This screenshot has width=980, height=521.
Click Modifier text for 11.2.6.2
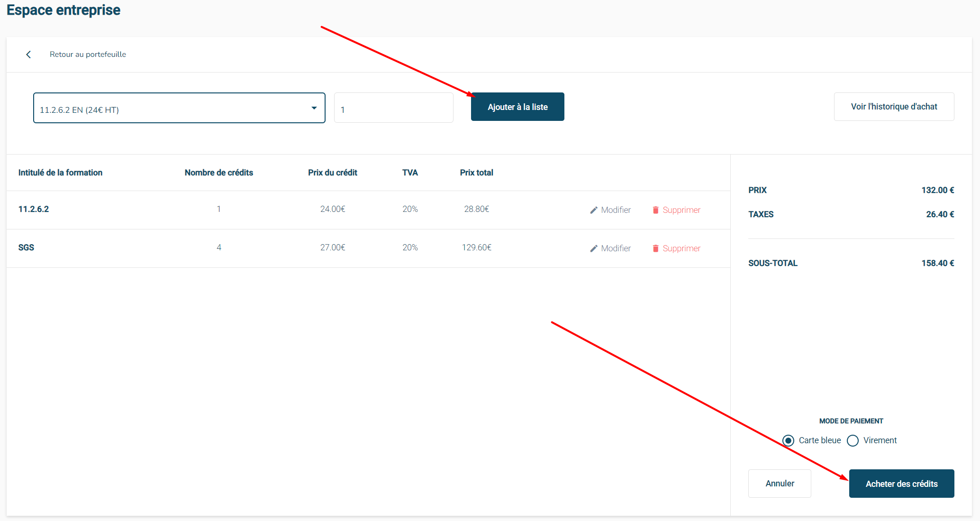[x=616, y=210]
